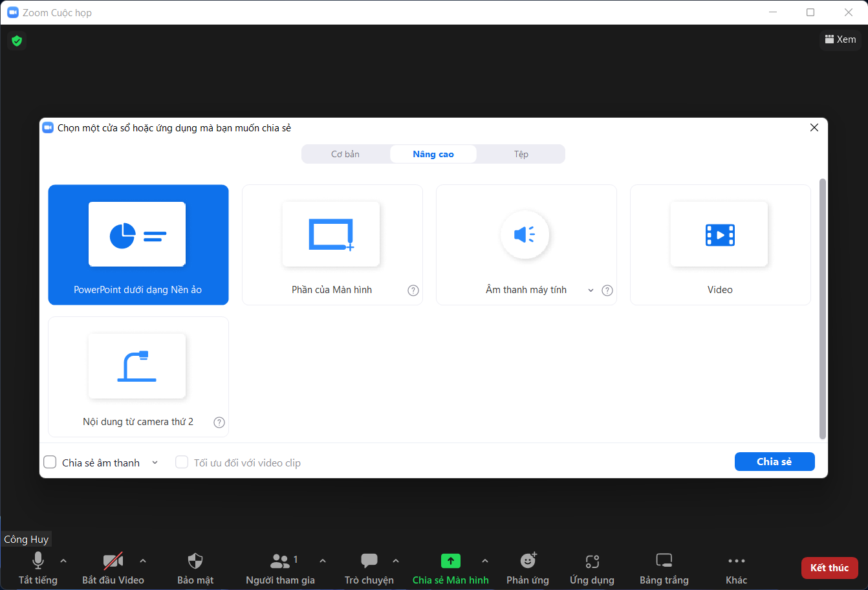Start video with Bắt đầu Video
This screenshot has width=868, height=590.
tap(113, 567)
